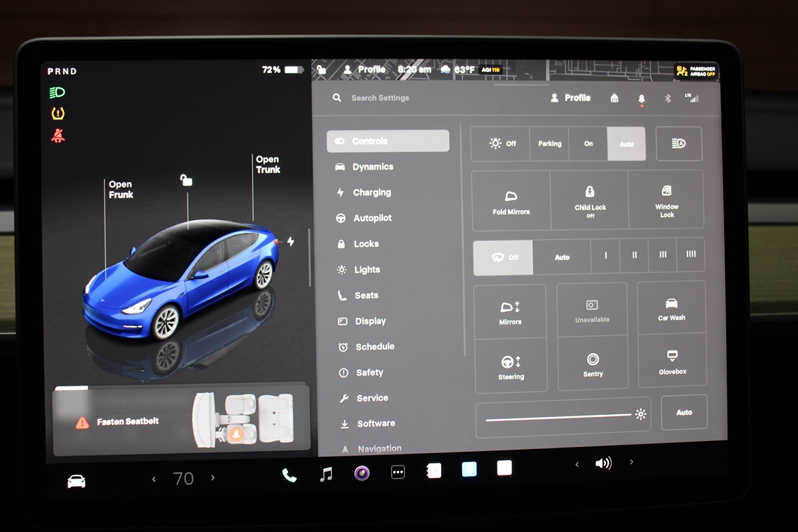Screen dimensions: 798x532
Task: Toggle Child Lock
Action: click(590, 201)
